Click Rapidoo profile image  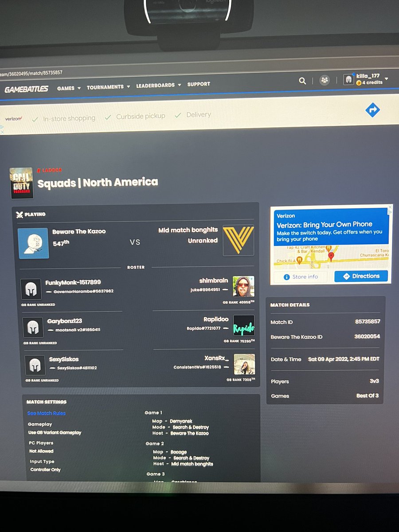244,325
